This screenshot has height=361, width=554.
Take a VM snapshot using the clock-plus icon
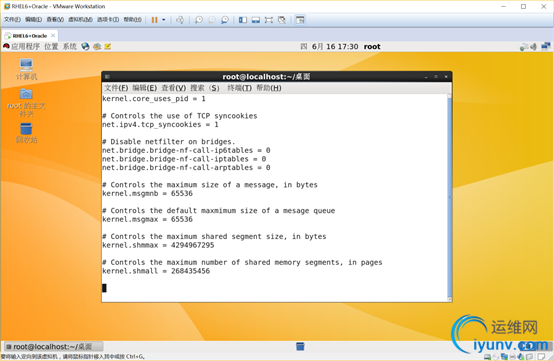click(x=199, y=20)
